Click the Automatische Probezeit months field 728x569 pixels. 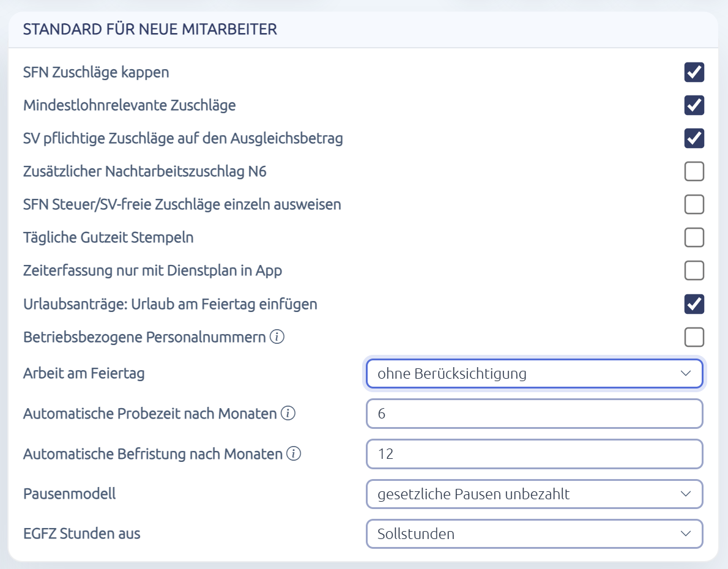coord(535,414)
